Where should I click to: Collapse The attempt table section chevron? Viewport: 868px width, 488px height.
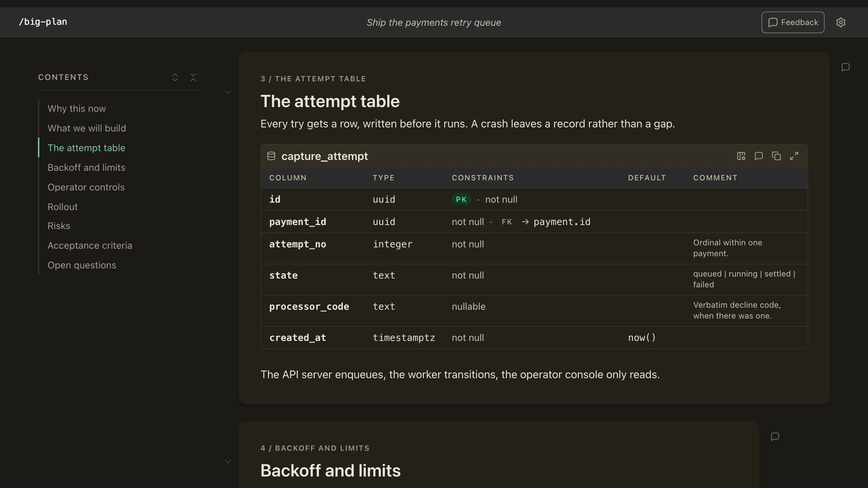coord(228,92)
